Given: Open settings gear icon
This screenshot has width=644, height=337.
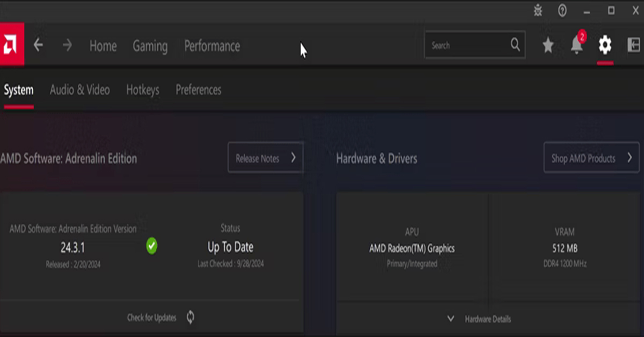Looking at the screenshot, I should (x=605, y=45).
